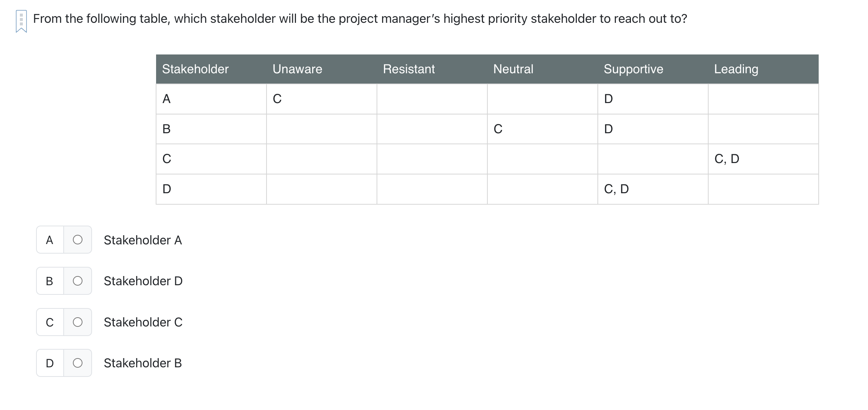868x410 pixels.
Task: Click the answer badge labeled B
Action: point(50,281)
